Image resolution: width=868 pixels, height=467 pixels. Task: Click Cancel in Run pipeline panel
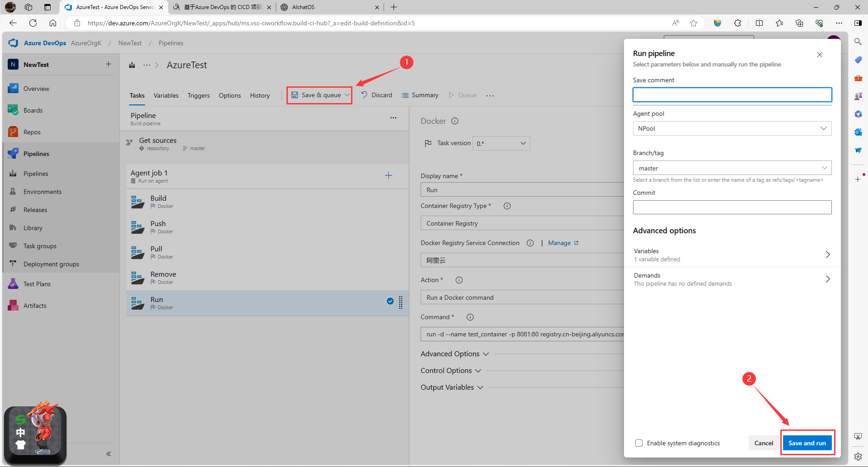point(764,443)
